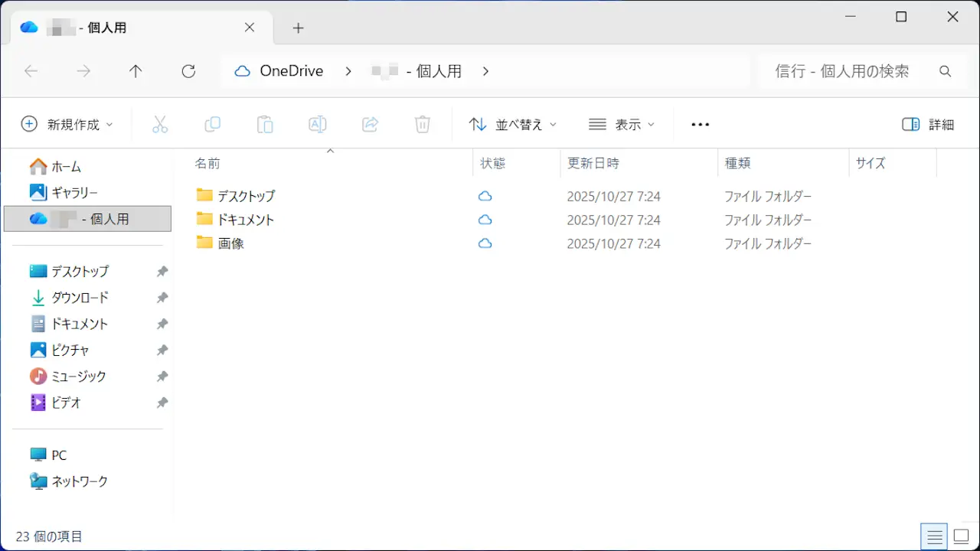980x551 pixels.
Task: Click the Copy icon in toolbar
Action: pyautogui.click(x=212, y=124)
